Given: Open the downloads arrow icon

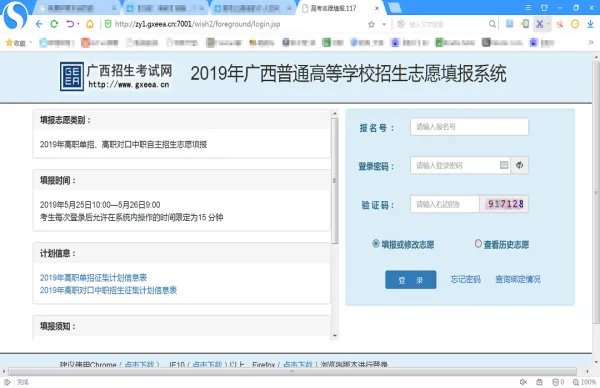Looking at the screenshot, I should coord(590,24).
